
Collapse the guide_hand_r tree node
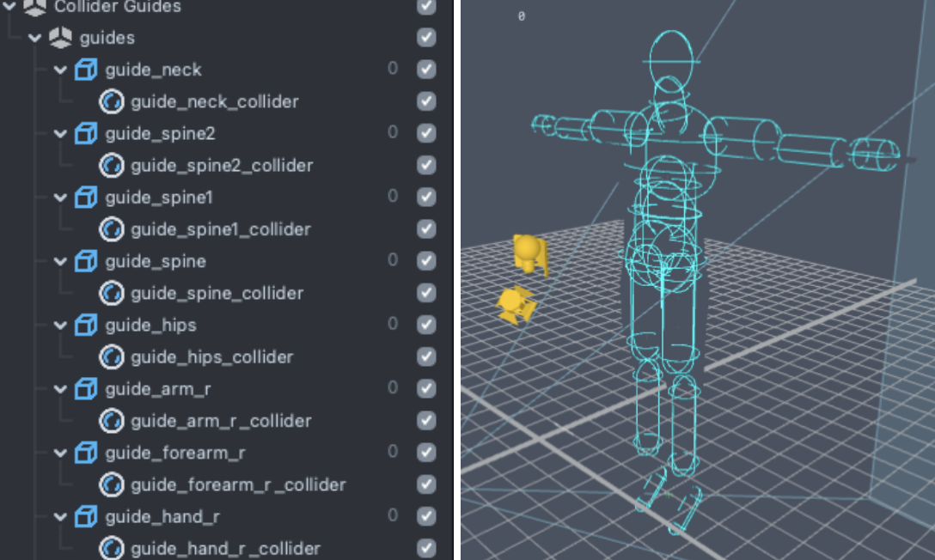point(60,516)
